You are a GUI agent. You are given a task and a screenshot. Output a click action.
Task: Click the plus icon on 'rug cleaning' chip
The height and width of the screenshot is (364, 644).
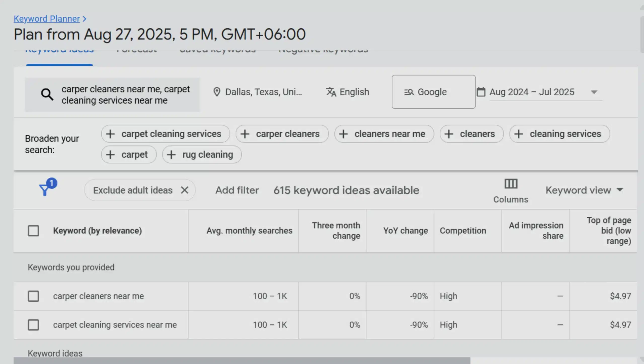point(171,155)
